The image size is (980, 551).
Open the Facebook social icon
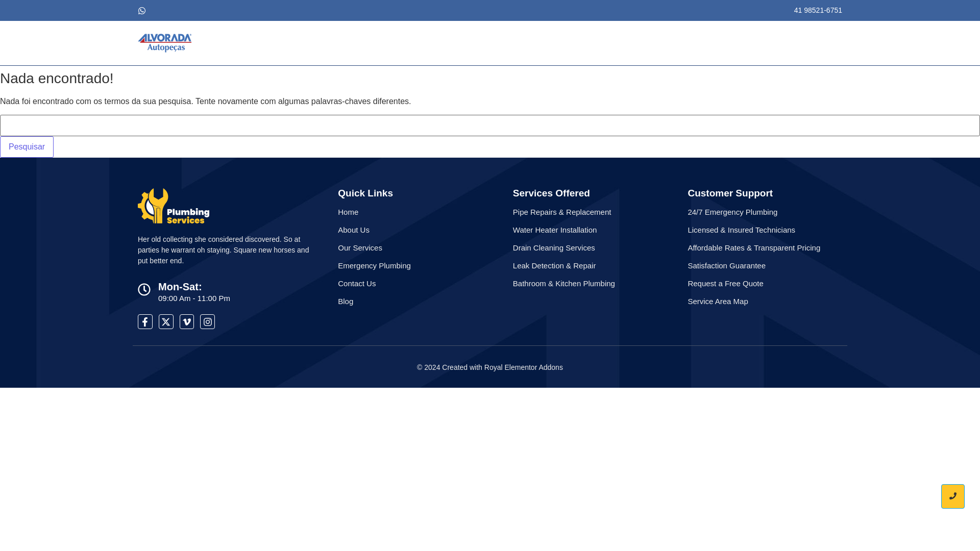click(x=145, y=321)
